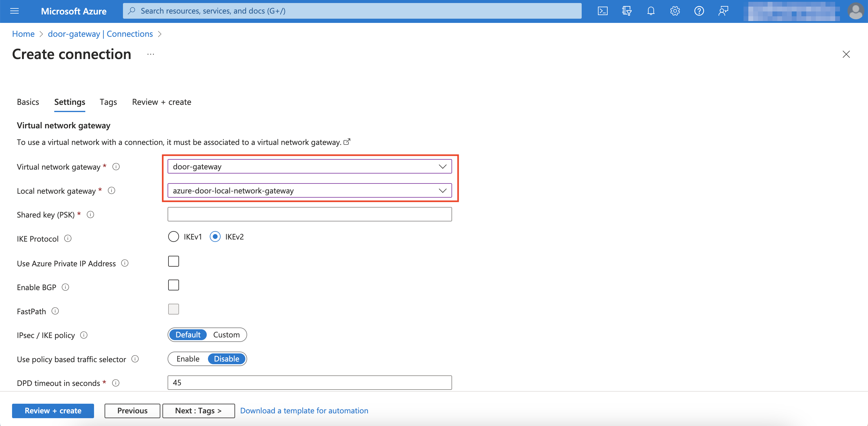Viewport: 868px width, 426px height.
Task: Navigate to door-gateway Connections breadcrumb
Action: (100, 34)
